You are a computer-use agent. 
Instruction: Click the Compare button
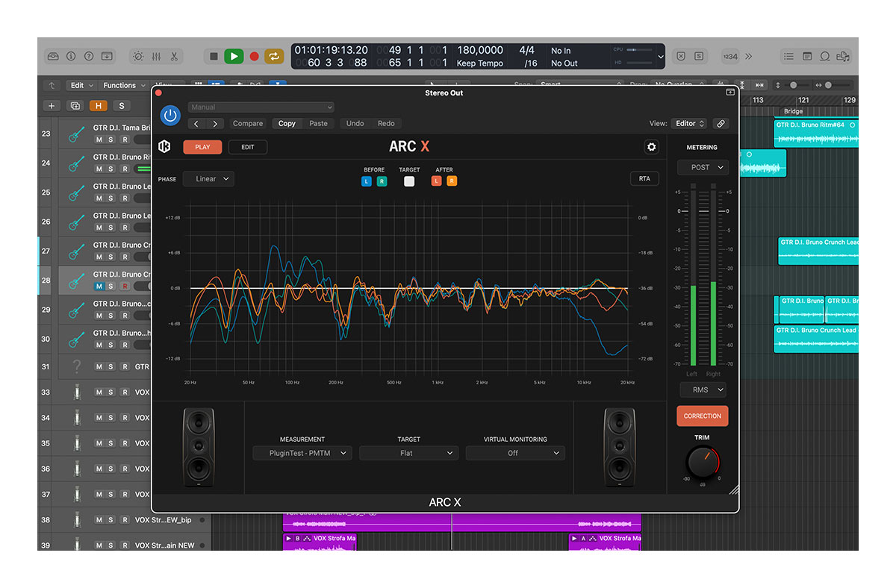[248, 123]
